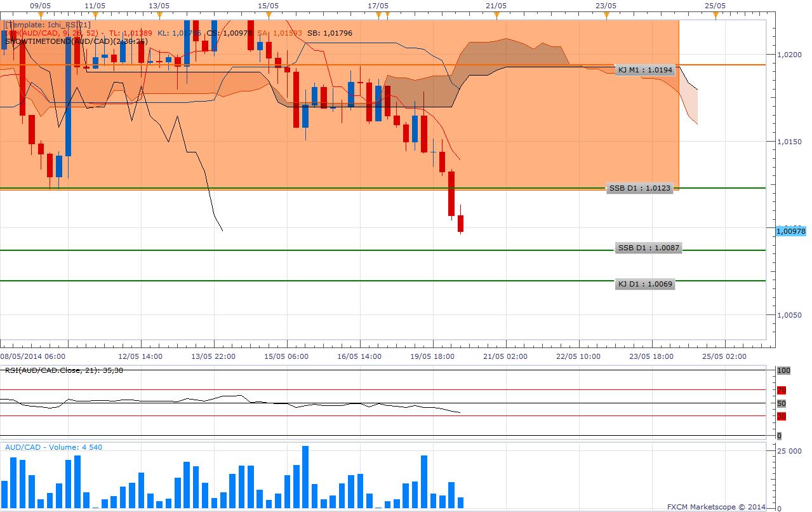Click the tallest blue volume bar

tap(305, 477)
